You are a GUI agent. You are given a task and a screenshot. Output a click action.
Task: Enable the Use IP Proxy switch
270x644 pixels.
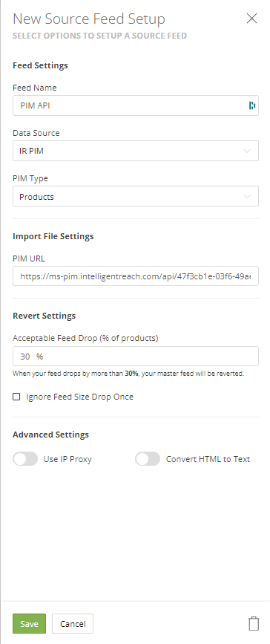[x=25, y=459]
